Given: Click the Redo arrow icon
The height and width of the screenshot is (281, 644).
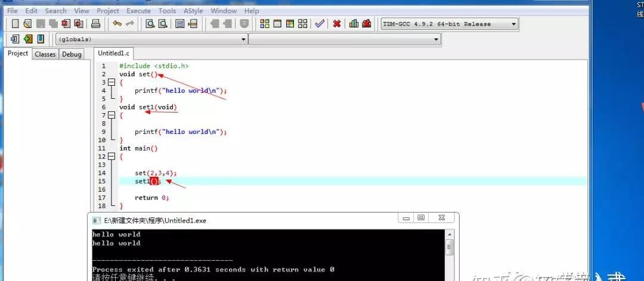Looking at the screenshot, I should (130, 24).
